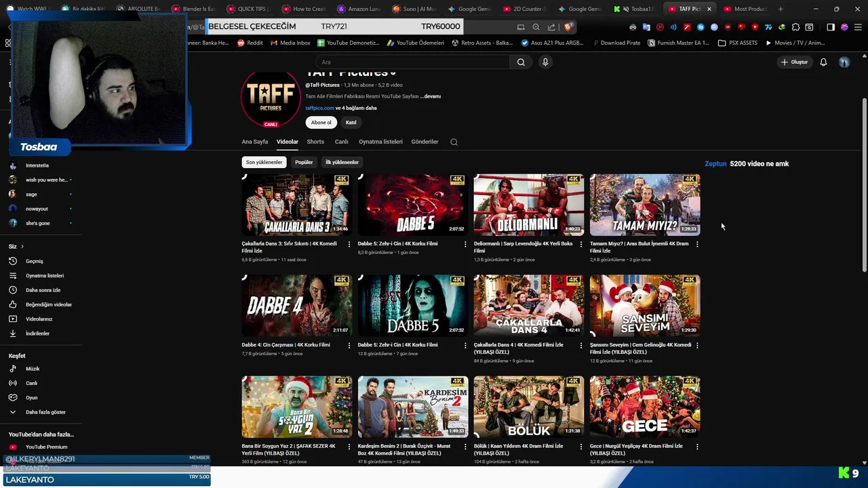The width and height of the screenshot is (868, 488).
Task: Open the browser hamburger main menu
Action: click(858, 27)
